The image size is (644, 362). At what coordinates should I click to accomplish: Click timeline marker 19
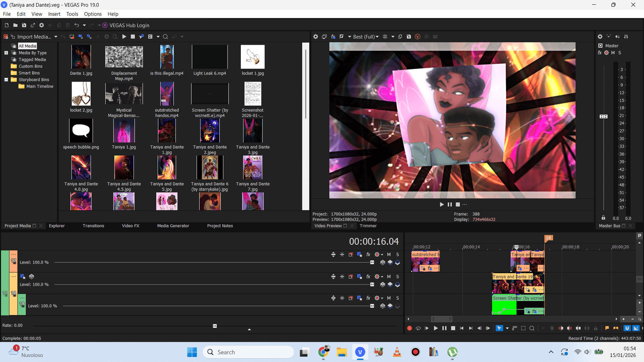click(548, 238)
